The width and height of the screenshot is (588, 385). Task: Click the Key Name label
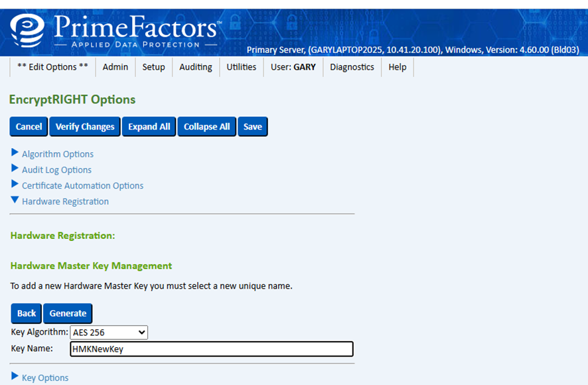click(32, 348)
